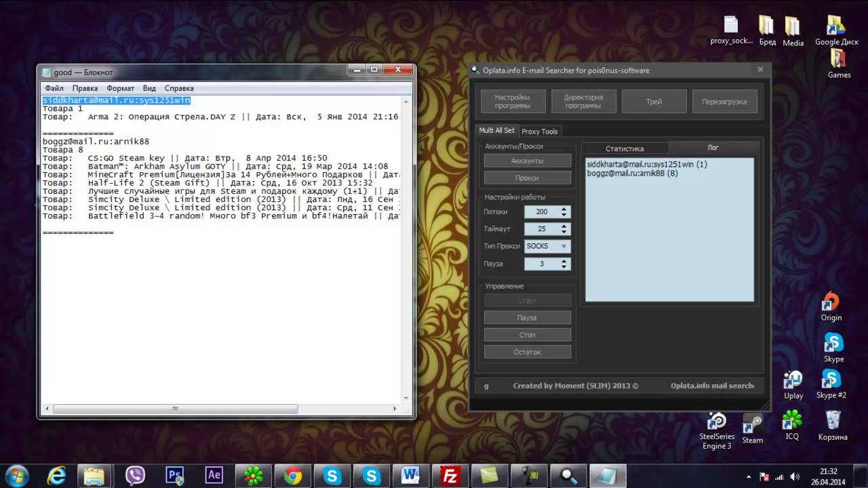
Task: Open the Google Диск desktop shortcut
Action: pos(836,30)
